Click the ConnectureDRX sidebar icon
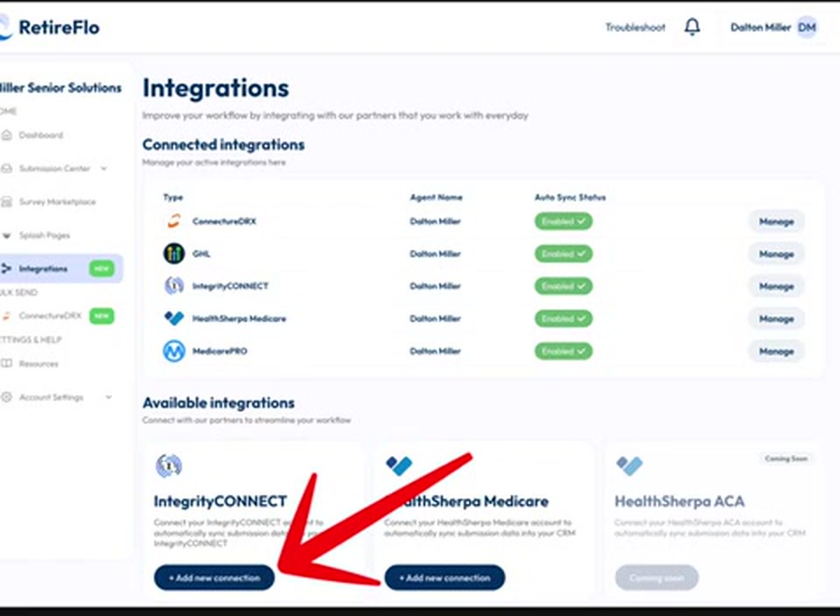 (6, 316)
